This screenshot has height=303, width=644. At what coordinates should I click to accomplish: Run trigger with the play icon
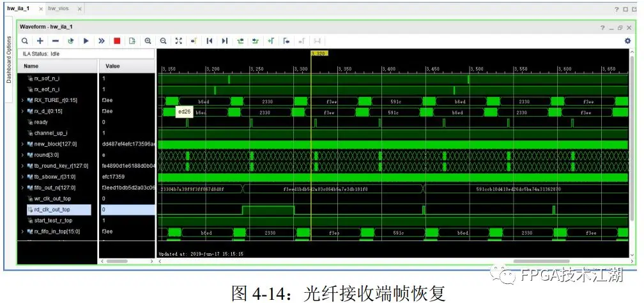point(86,41)
